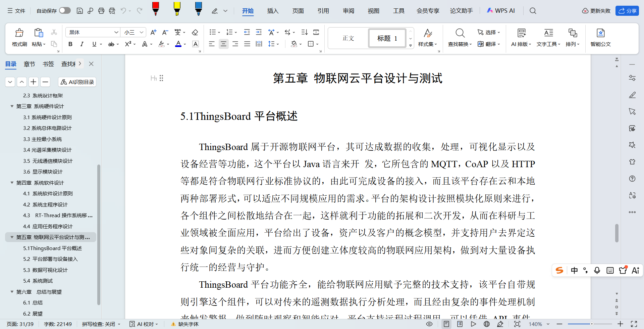
Task: Switch to the 章节 navigation tab
Action: [x=29, y=64]
